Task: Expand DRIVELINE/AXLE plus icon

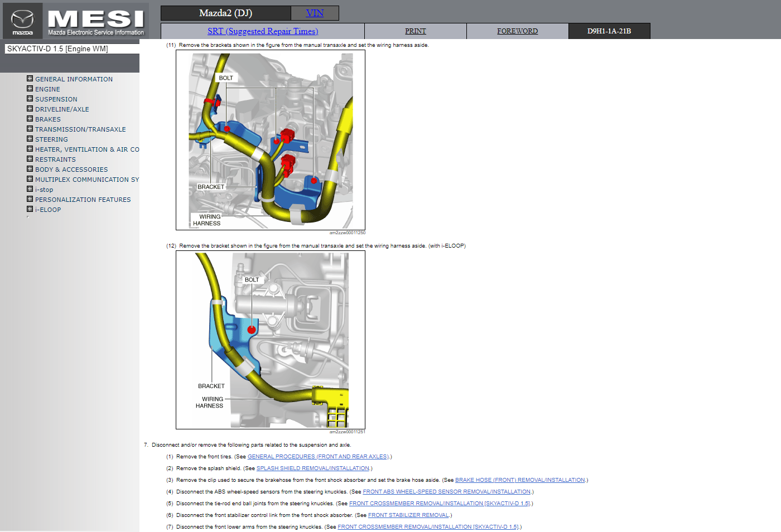Action: pyautogui.click(x=30, y=109)
